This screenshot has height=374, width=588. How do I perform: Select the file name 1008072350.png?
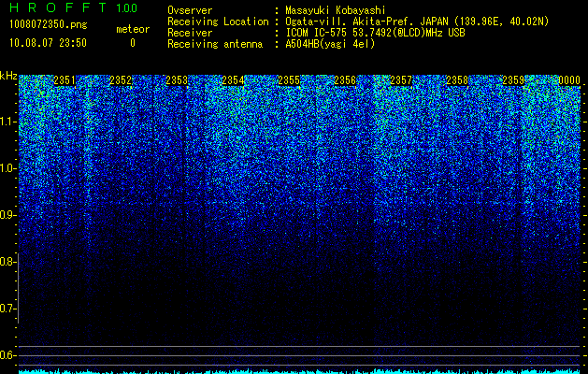49,25
